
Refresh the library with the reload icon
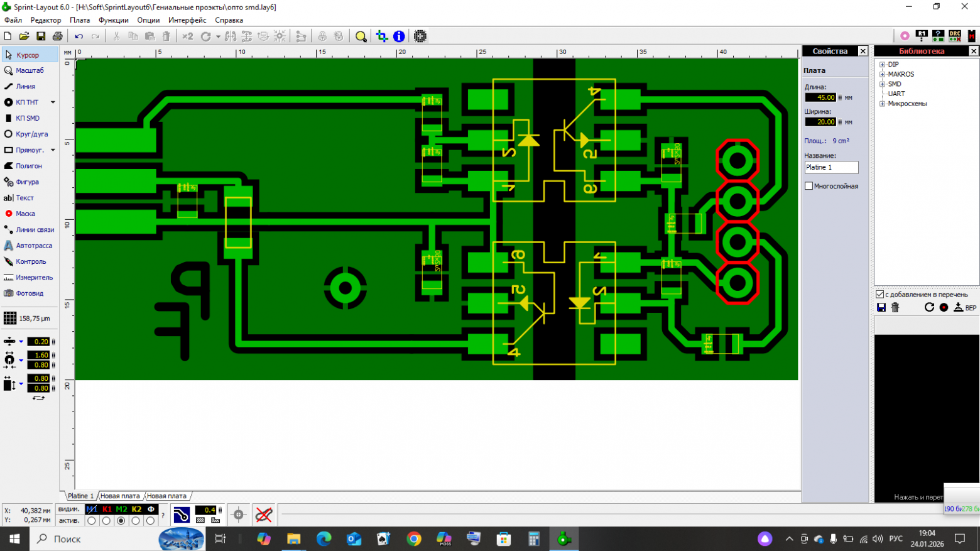coord(929,307)
